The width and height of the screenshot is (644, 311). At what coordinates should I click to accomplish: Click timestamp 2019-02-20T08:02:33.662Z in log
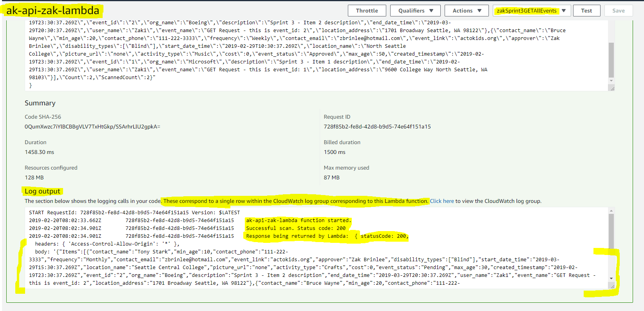tap(65, 221)
